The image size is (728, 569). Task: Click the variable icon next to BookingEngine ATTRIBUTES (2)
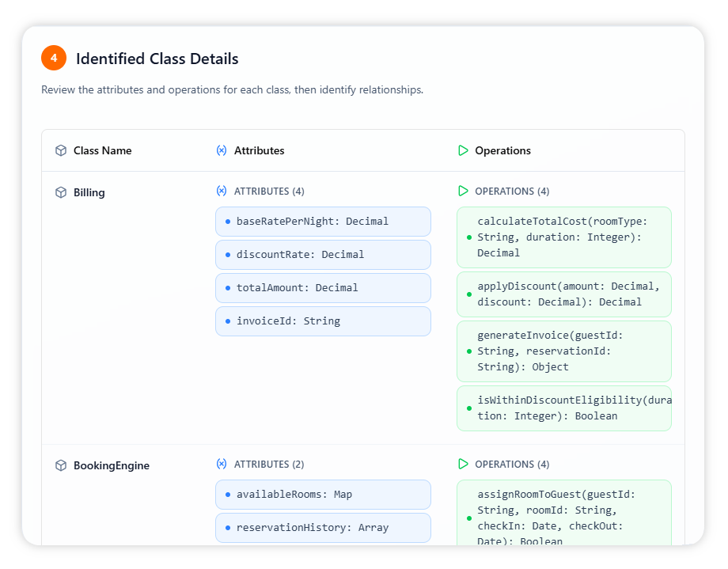222,464
